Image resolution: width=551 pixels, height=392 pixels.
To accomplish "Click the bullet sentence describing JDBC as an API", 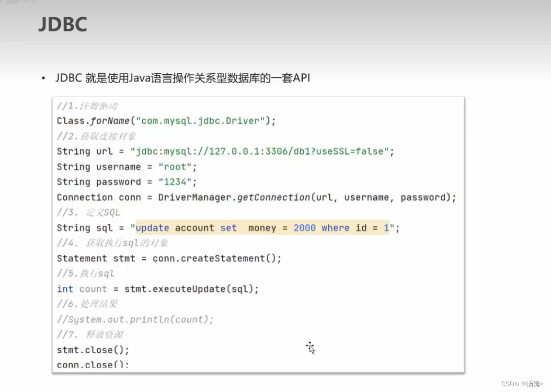I will tap(183, 78).
